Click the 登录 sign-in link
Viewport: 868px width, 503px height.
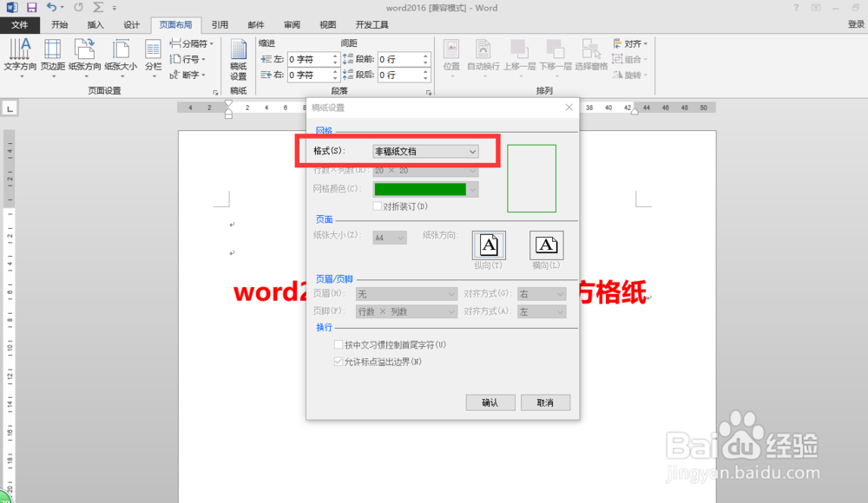(856, 24)
